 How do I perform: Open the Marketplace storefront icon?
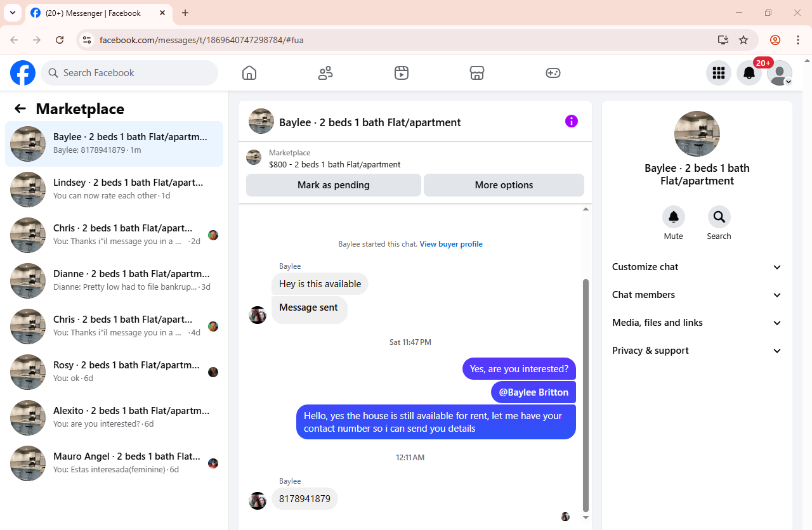point(477,73)
